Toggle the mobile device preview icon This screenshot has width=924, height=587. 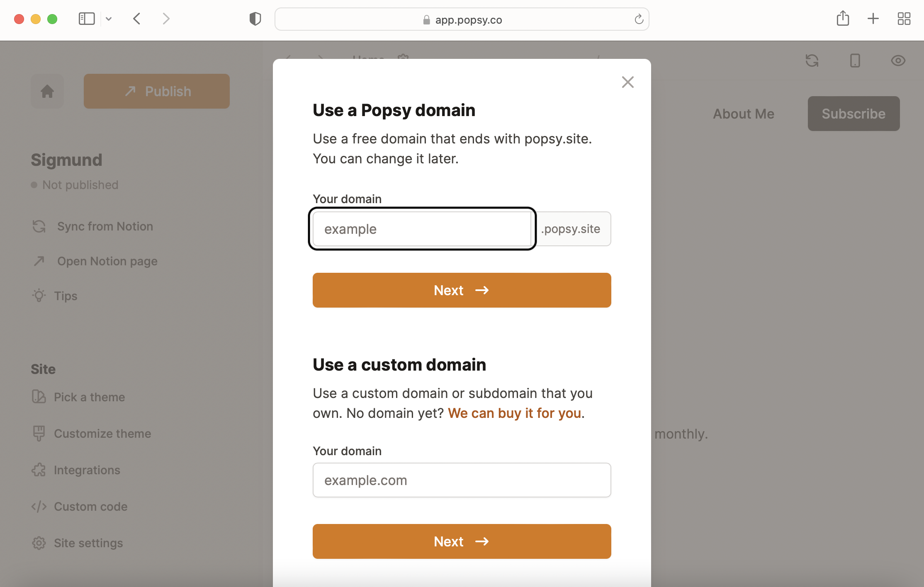pos(855,61)
